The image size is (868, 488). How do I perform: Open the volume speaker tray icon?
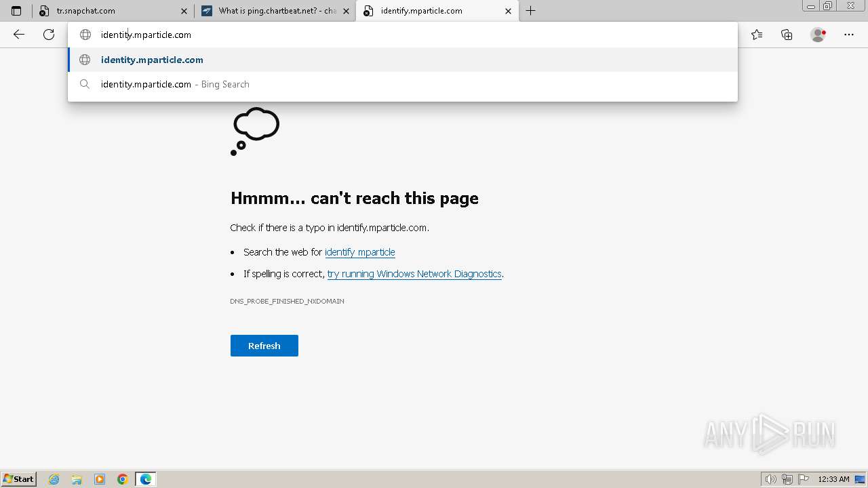(771, 479)
